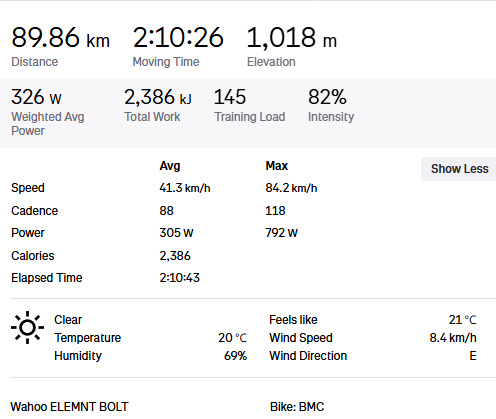
Task: Click the 1,018 m elevation value
Action: pyautogui.click(x=292, y=37)
